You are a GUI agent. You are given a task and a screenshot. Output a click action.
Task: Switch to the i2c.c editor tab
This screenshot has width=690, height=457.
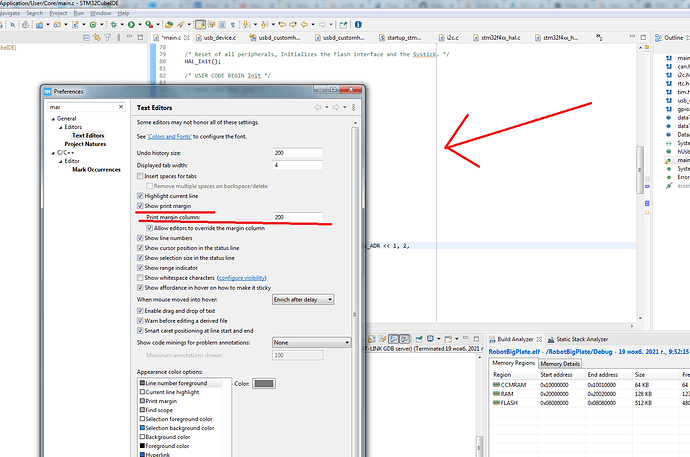tap(448, 38)
